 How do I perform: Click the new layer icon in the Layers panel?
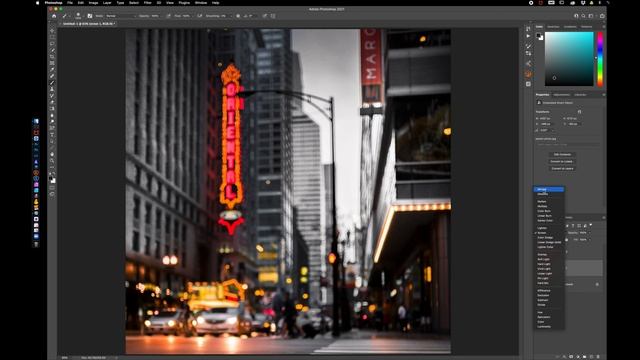coord(591,356)
